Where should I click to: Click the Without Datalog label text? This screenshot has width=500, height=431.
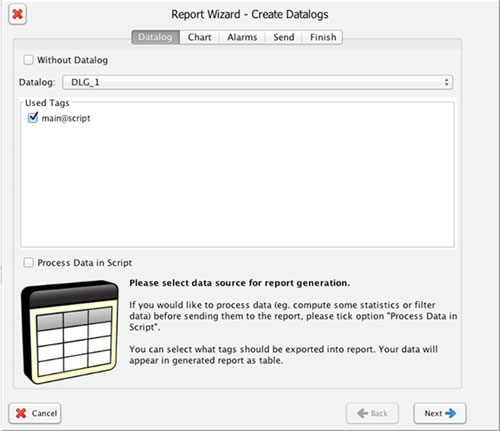(72, 60)
